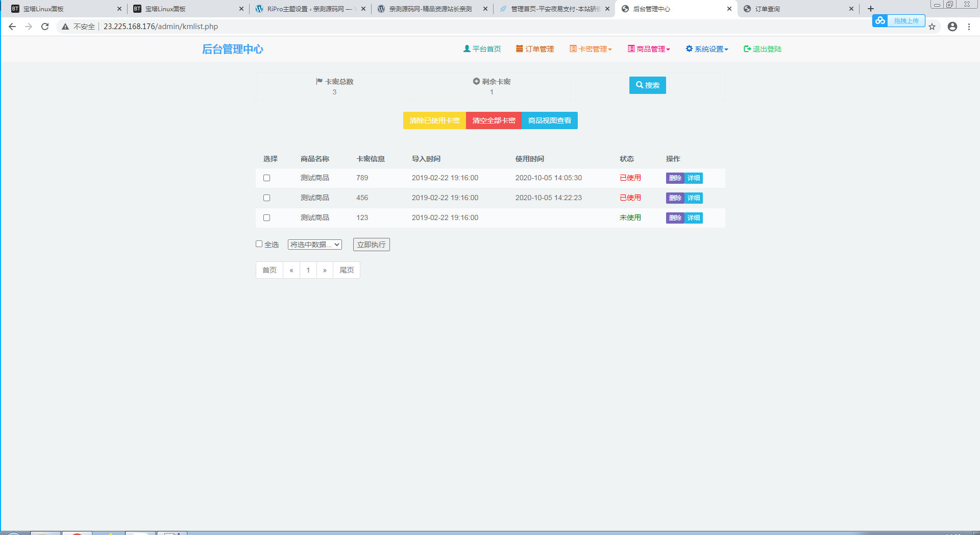Go to 尾页 last page
Viewport: 980px width, 535px height.
[x=347, y=270]
